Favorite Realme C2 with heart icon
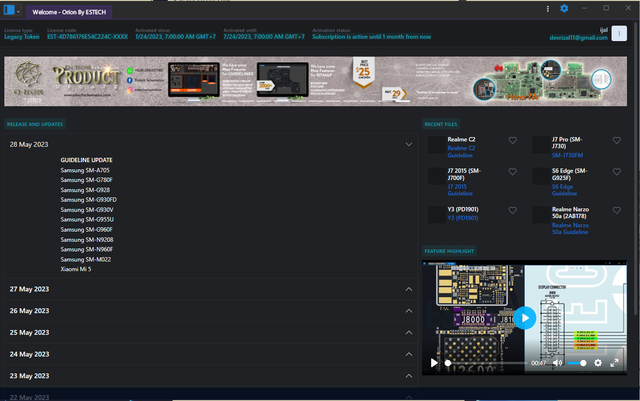Image resolution: width=640 pixels, height=401 pixels. (x=513, y=141)
